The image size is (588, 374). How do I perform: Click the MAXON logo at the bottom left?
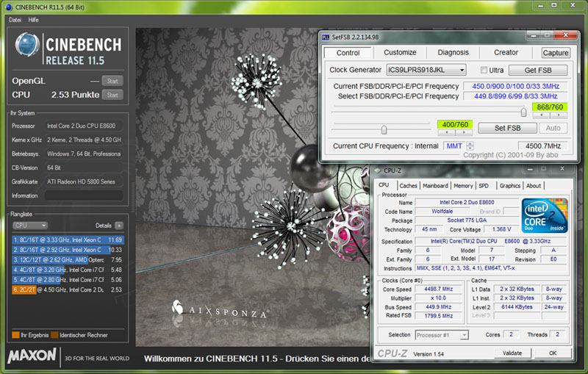pos(32,355)
